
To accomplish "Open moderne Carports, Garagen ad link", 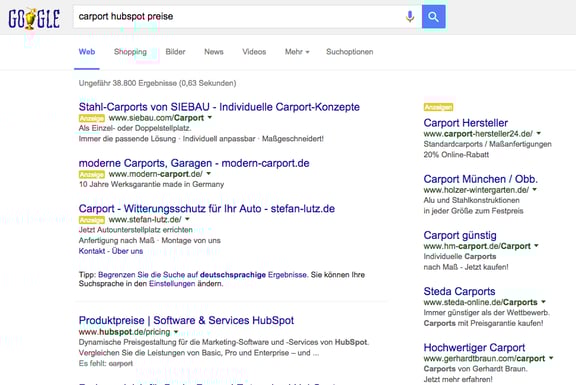I will point(194,163).
